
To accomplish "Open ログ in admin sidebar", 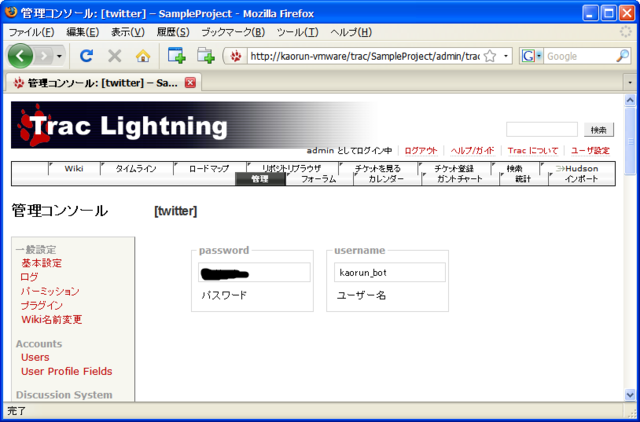I will coord(29,277).
